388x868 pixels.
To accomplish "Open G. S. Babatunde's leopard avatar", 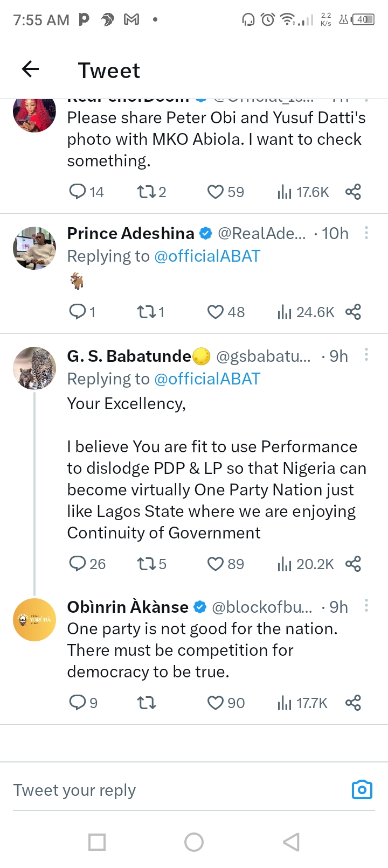I will pyautogui.click(x=34, y=368).
